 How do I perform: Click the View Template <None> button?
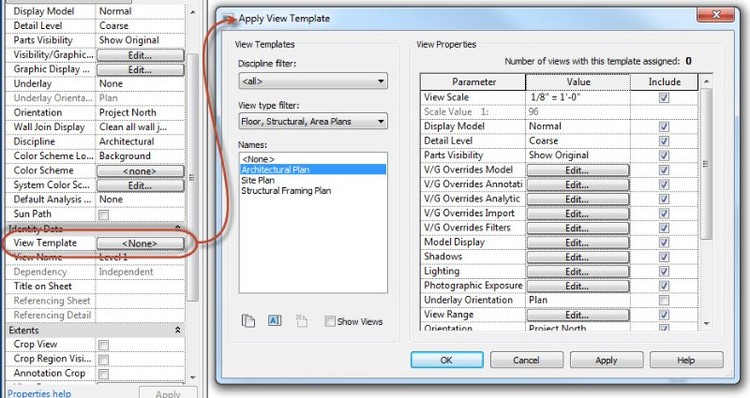point(140,243)
